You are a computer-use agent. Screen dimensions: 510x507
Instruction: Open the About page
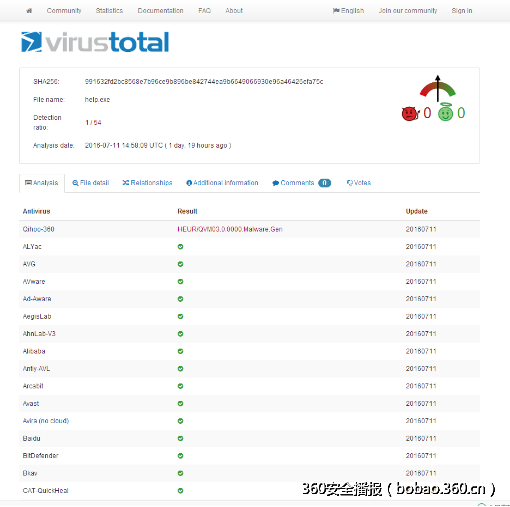(234, 11)
